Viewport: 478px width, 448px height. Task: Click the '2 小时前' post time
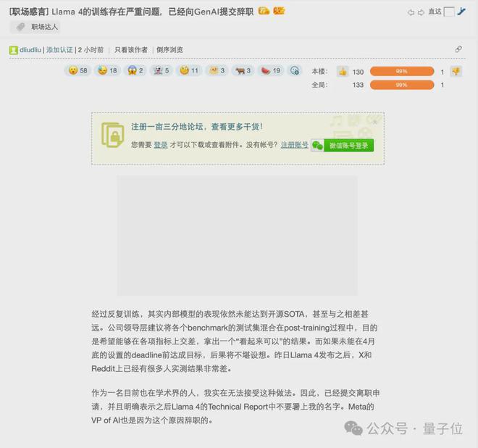tap(91, 50)
